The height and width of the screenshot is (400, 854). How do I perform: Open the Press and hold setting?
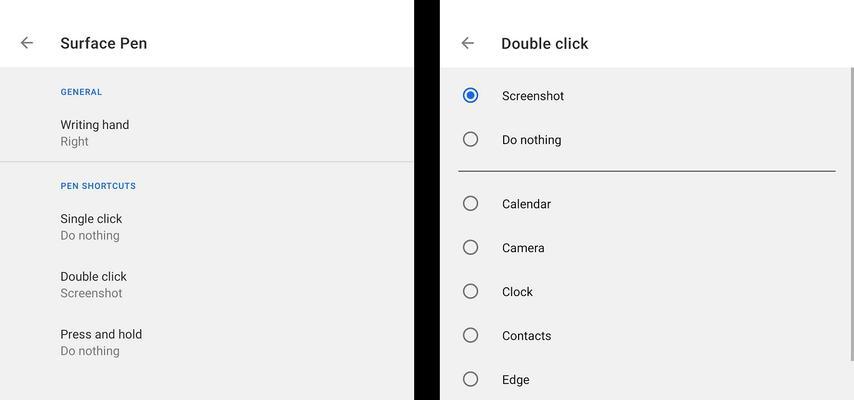206,342
